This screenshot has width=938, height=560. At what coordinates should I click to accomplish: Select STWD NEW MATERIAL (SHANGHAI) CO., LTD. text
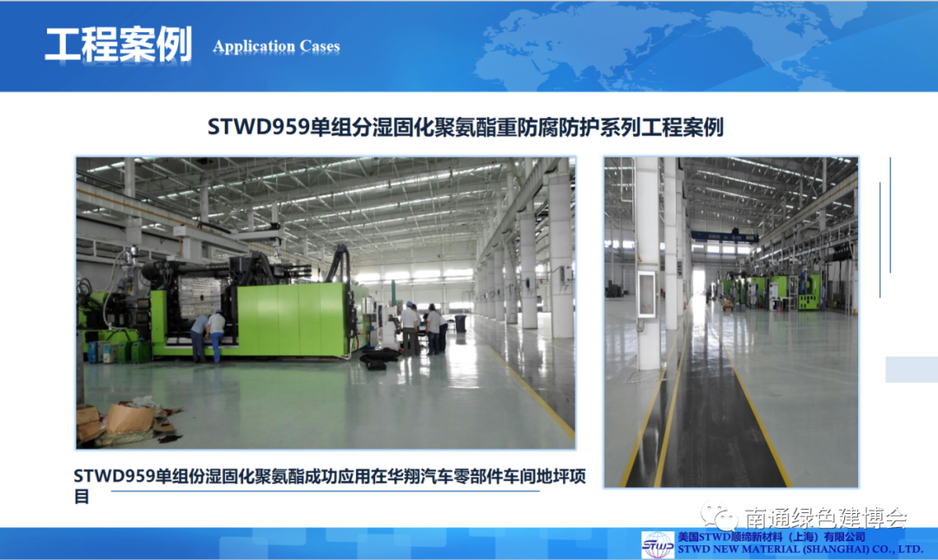click(x=800, y=550)
